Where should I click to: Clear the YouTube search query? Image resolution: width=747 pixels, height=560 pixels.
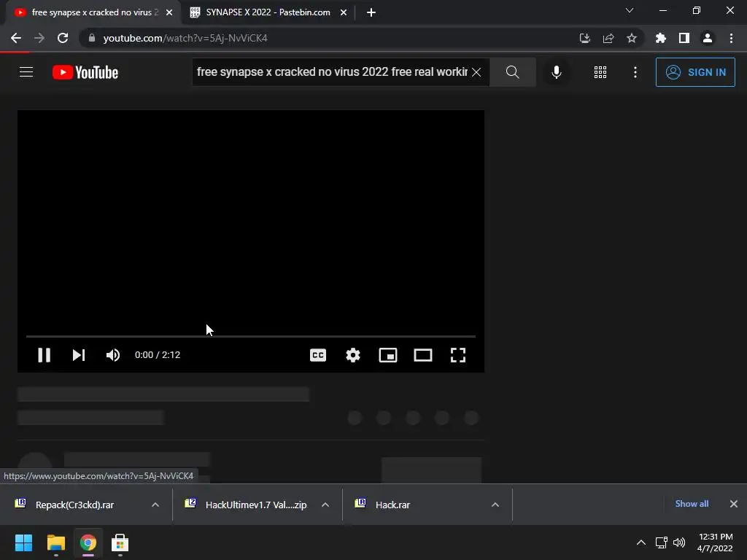click(x=476, y=72)
